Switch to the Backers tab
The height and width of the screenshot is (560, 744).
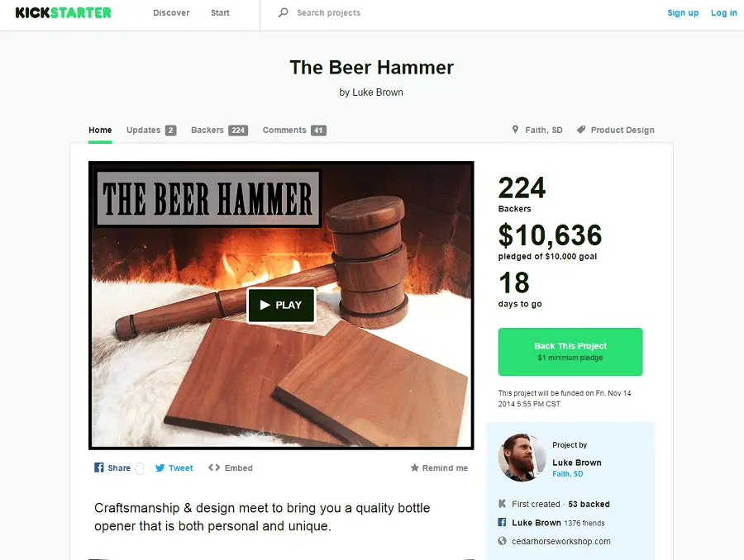coord(219,130)
